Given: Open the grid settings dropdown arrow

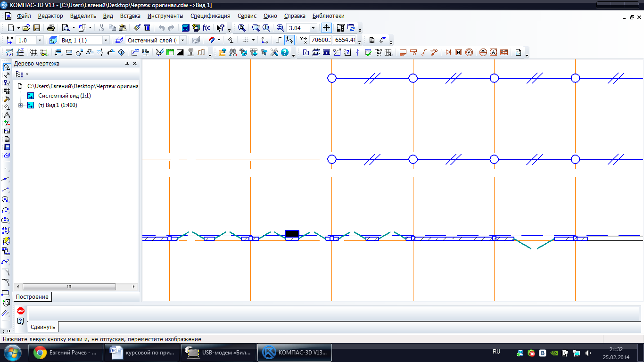Looking at the screenshot, I should point(253,40).
